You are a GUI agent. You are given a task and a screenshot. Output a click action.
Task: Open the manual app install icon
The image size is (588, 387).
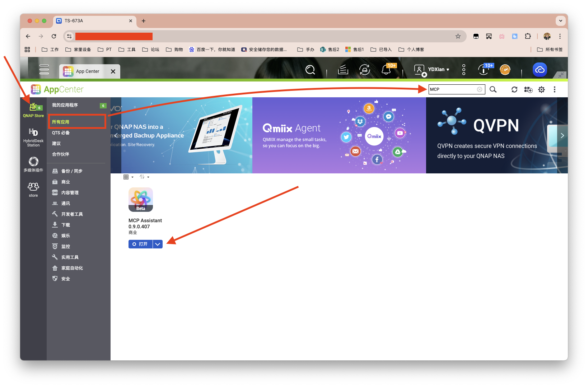(528, 89)
